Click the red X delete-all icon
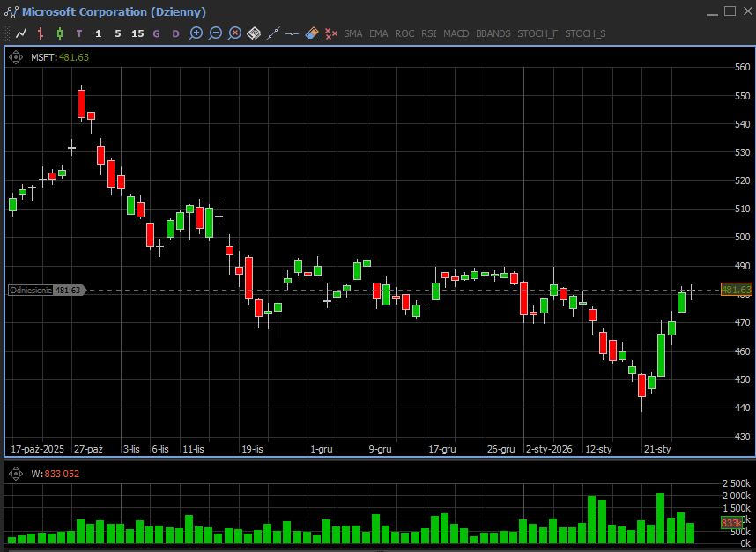 click(x=331, y=33)
